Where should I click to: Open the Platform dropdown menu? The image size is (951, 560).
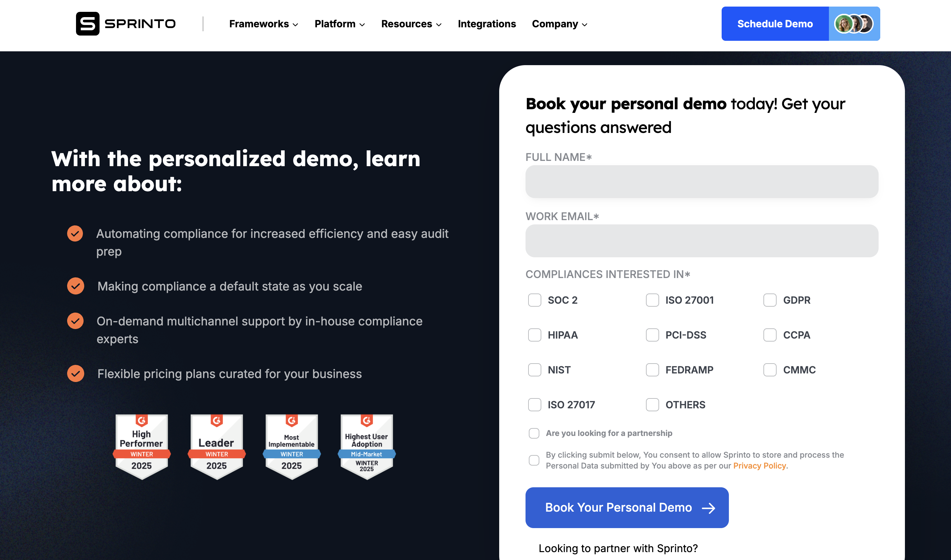(x=340, y=24)
